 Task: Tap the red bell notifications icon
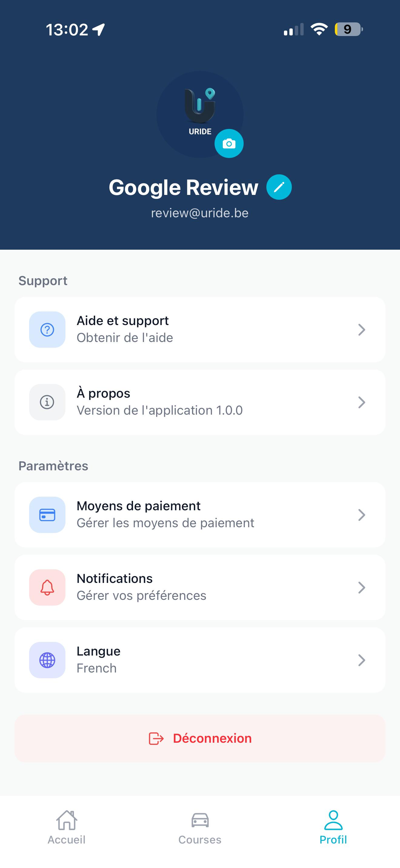[47, 587]
